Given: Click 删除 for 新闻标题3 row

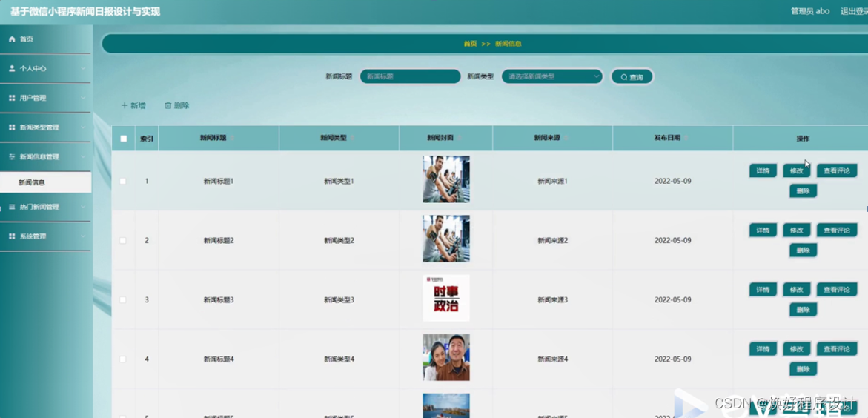Looking at the screenshot, I should pos(804,309).
